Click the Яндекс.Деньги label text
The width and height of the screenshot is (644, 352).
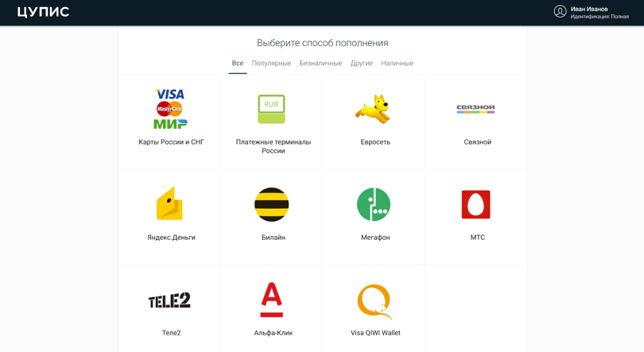(x=171, y=238)
